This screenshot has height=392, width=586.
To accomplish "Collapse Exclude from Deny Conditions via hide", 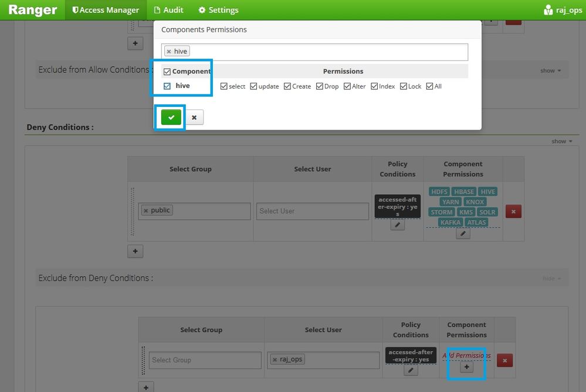I will 551,279.
